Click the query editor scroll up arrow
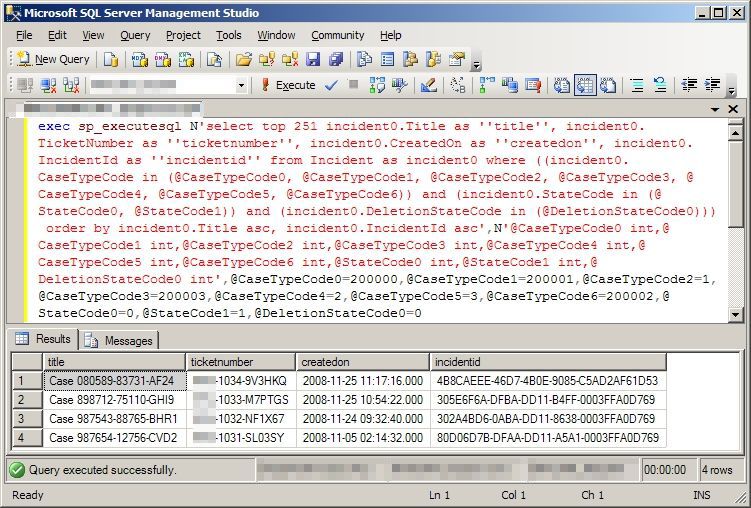This screenshot has width=751, height=508. click(x=735, y=132)
